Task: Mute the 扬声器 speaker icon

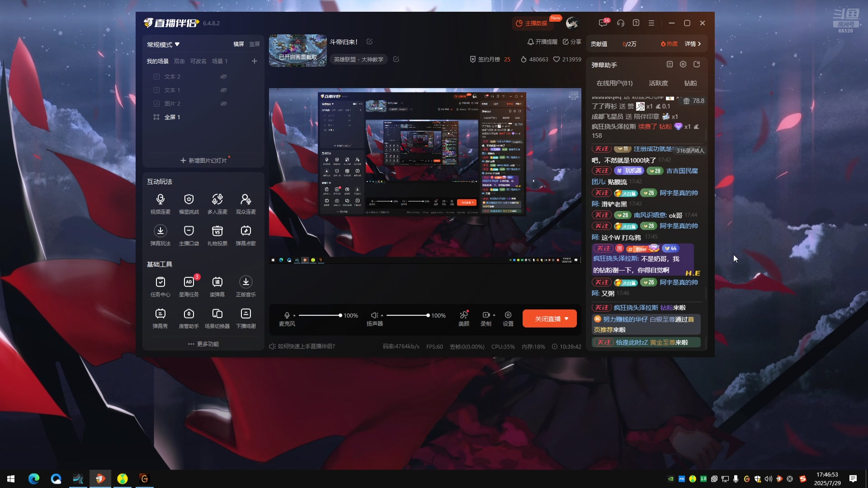Action: click(x=374, y=315)
